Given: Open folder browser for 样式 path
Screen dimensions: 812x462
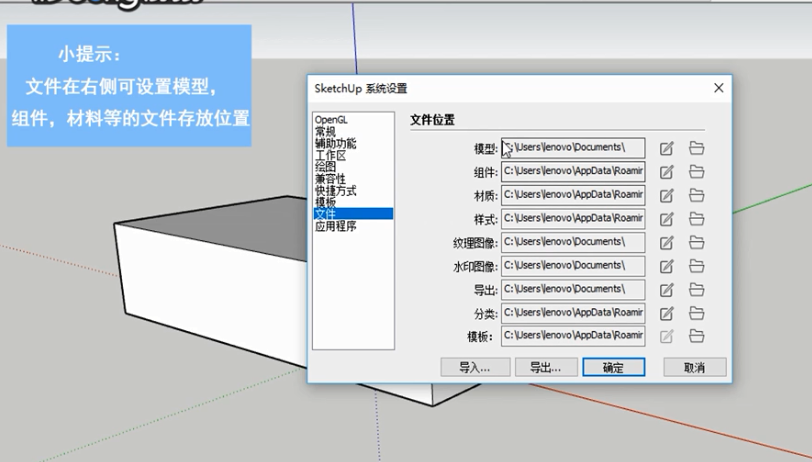Looking at the screenshot, I should tap(697, 219).
